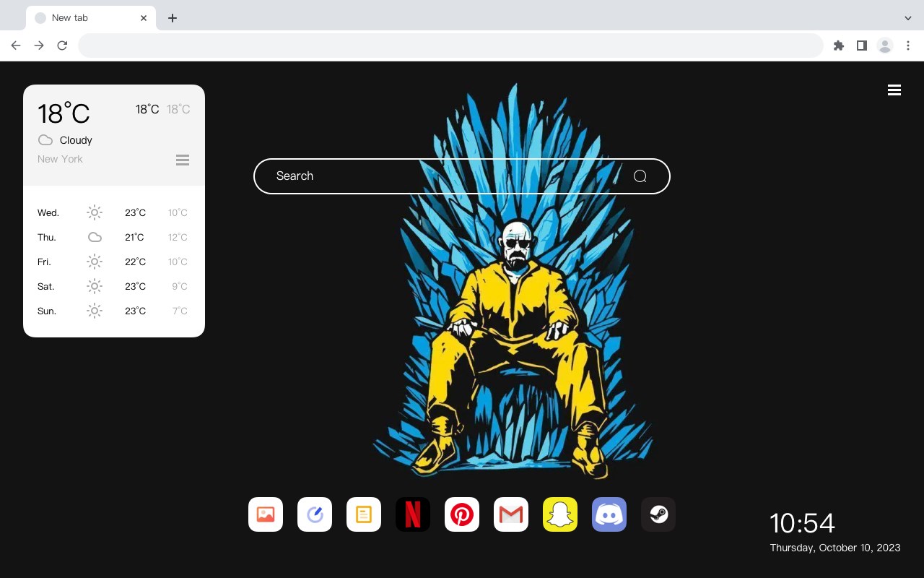The height and width of the screenshot is (578, 924).
Task: Click the Thursday cloud weather icon
Action: 95,237
